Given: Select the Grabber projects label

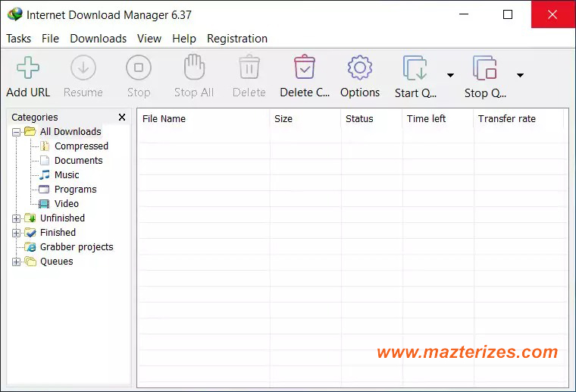Looking at the screenshot, I should point(77,247).
